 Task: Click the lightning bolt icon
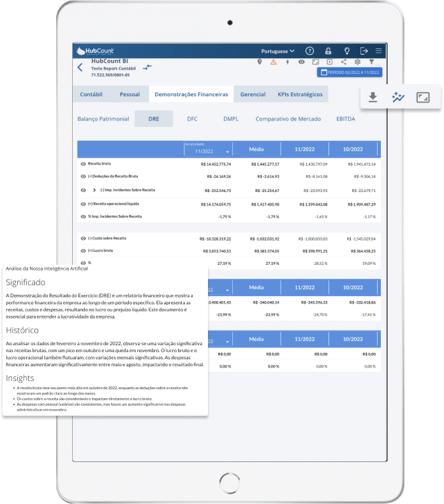pyautogui.click(x=288, y=62)
